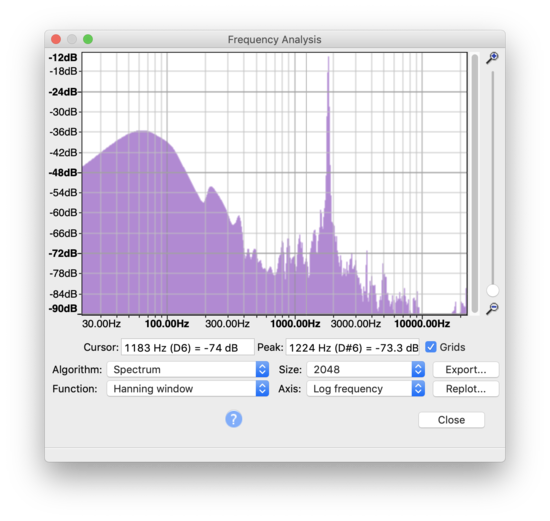Uncheck the Grids checkbox
The height and width of the screenshot is (521, 550).
coord(431,347)
